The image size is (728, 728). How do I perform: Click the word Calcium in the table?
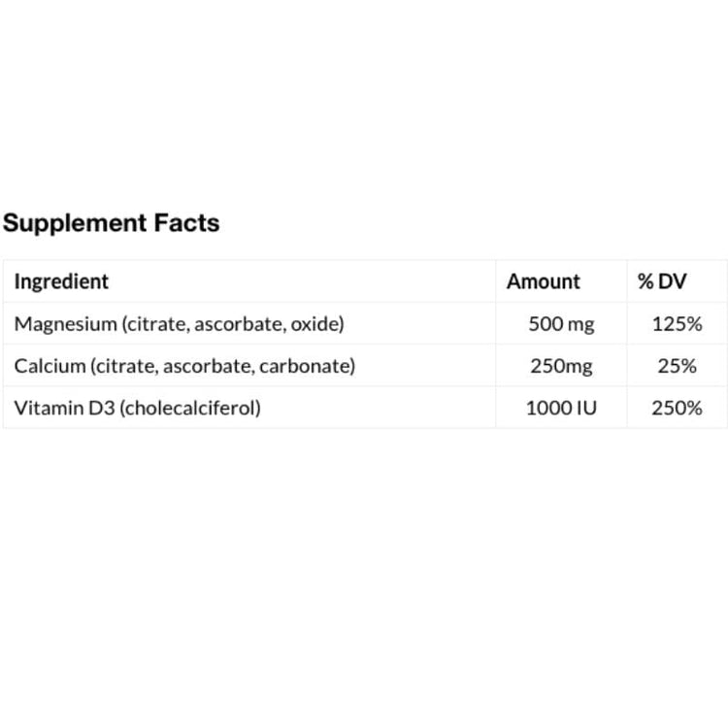coord(43,366)
